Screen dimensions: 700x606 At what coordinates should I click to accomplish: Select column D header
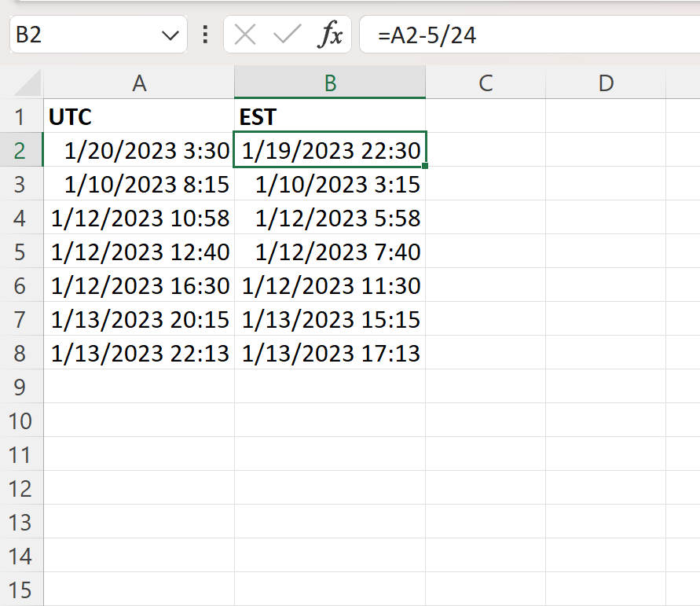[x=605, y=82]
